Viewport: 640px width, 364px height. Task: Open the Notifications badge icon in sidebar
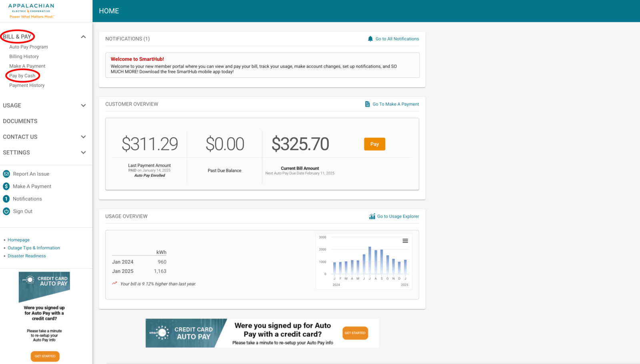tap(6, 199)
